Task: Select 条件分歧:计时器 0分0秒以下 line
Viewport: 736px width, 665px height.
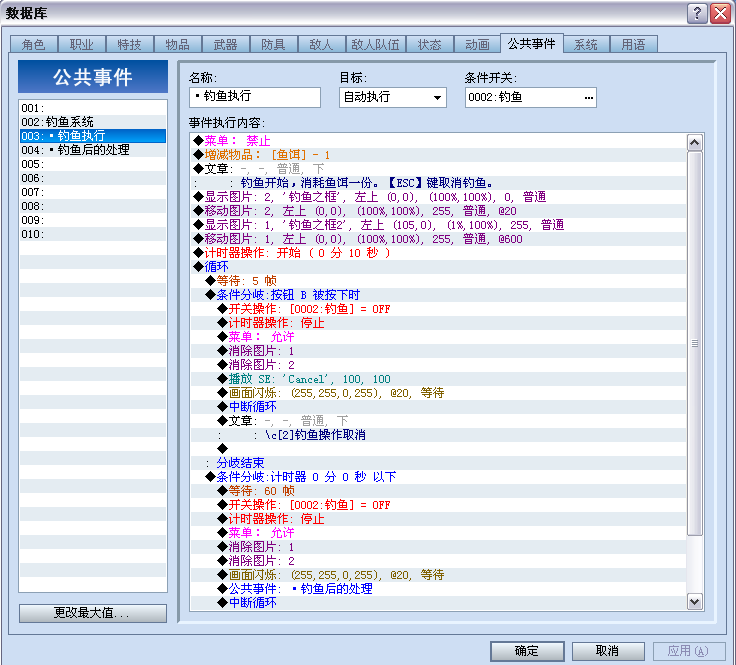Action: click(438, 477)
